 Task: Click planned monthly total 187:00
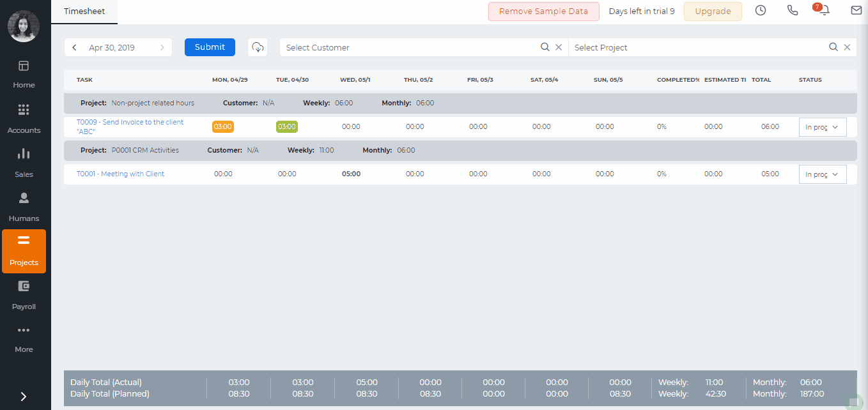pyautogui.click(x=812, y=394)
